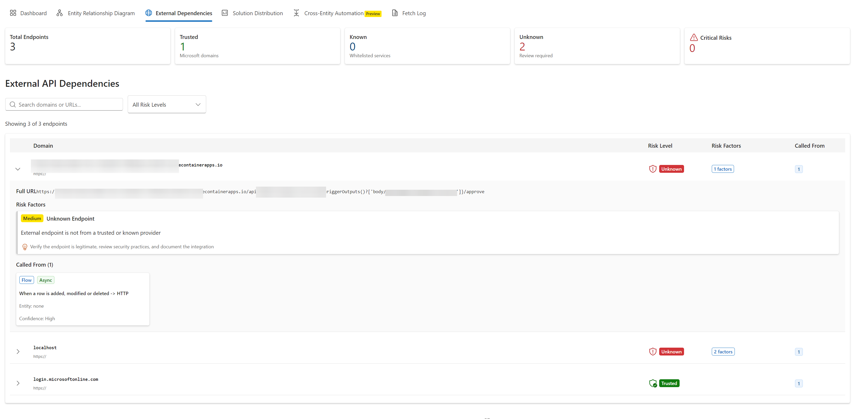868x419 pixels.
Task: Click the Unknown badge for localhost
Action: click(x=671, y=352)
